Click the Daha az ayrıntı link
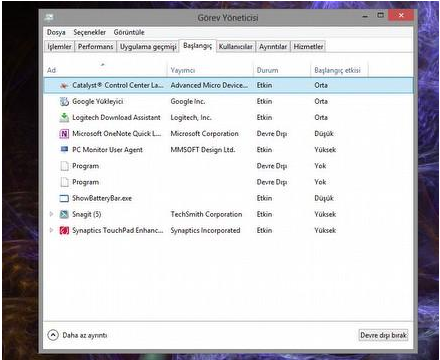Screen dimensions: 440x360 (85, 335)
